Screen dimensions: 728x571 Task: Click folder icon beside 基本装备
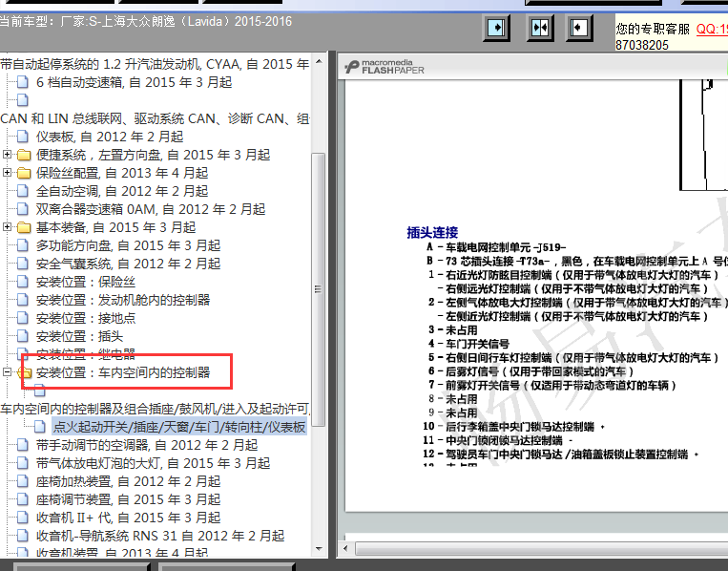(24, 227)
